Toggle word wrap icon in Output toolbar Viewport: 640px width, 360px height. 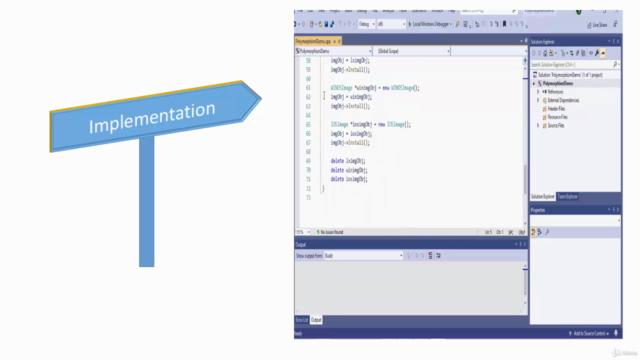[x=438, y=256]
